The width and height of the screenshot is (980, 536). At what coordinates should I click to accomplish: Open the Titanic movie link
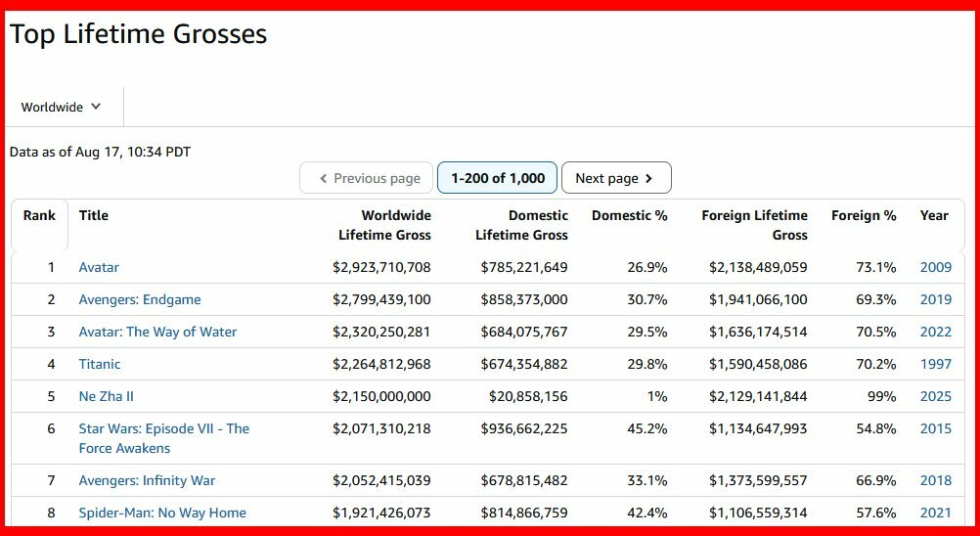100,364
